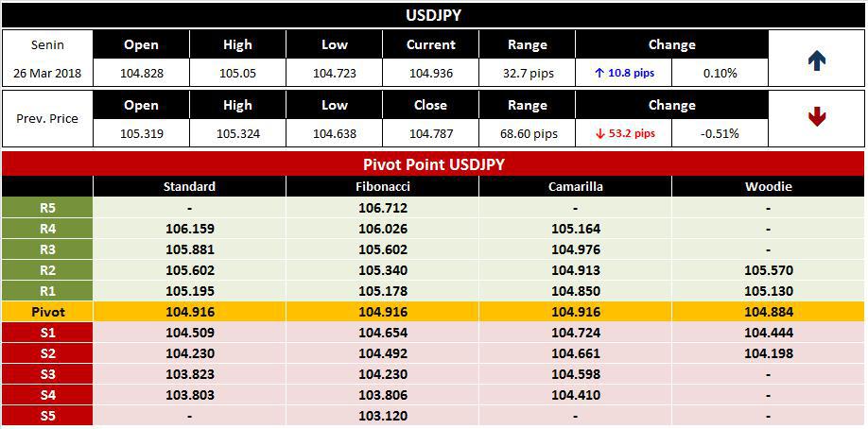Click the red down arrow icon
This screenshot has width=868, height=429.
click(x=817, y=117)
